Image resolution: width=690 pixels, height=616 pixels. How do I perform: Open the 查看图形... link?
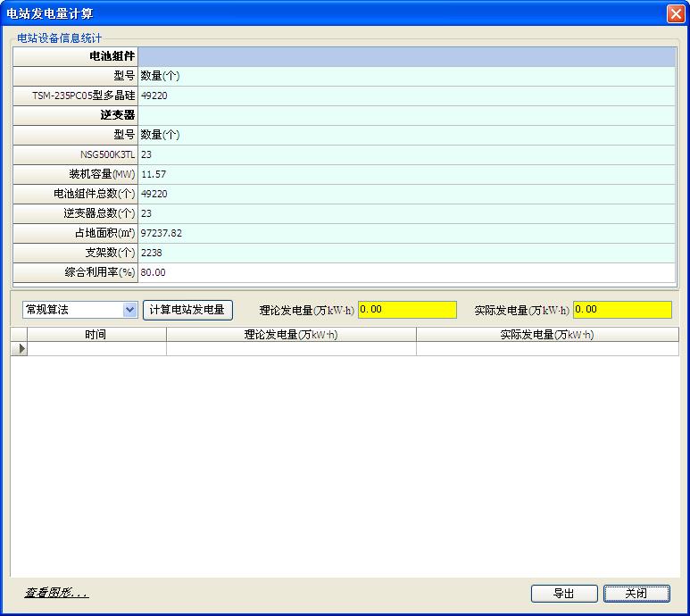[56, 593]
